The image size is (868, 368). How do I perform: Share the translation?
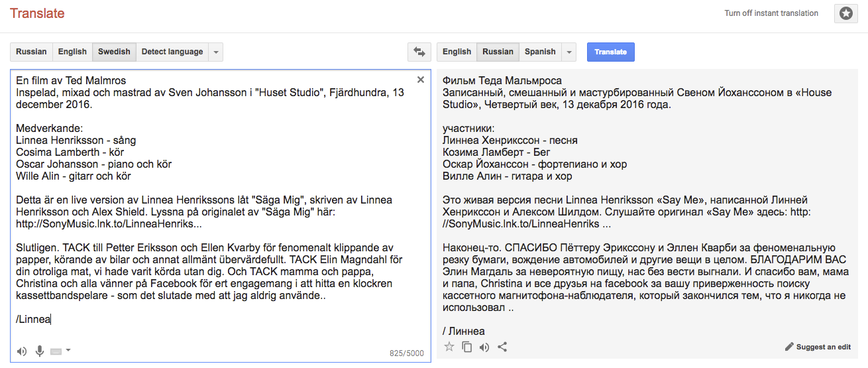[x=502, y=347]
